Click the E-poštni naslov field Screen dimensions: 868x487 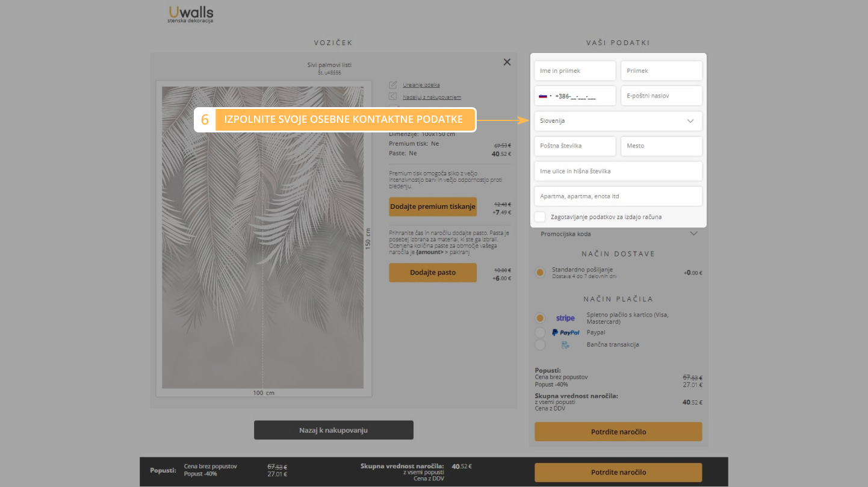coord(662,96)
